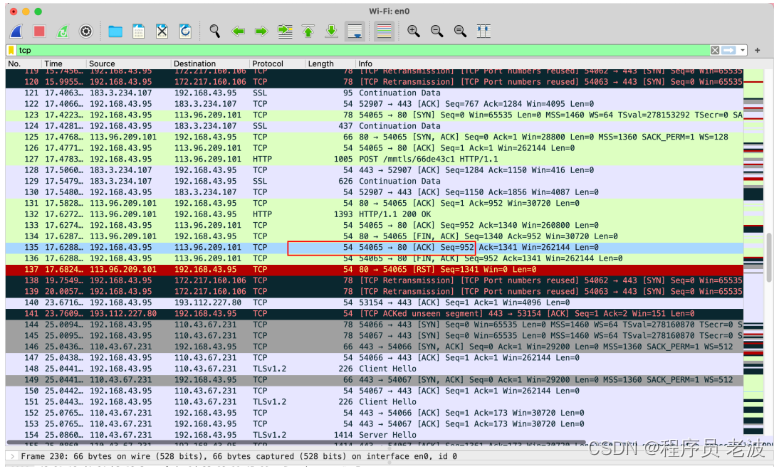
Task: Go back in packet history (left arrow)
Action: coord(238,31)
